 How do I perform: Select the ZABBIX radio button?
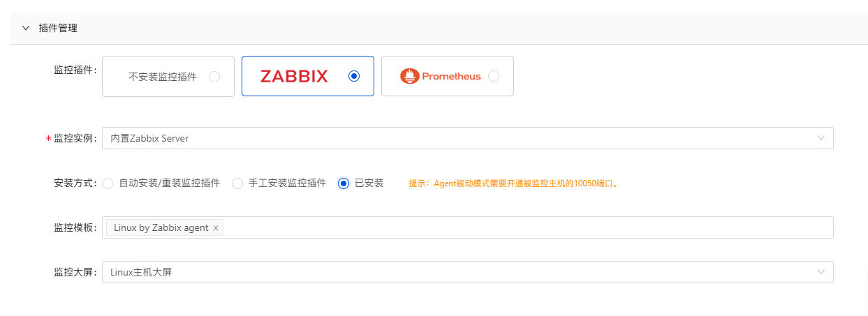coord(354,76)
